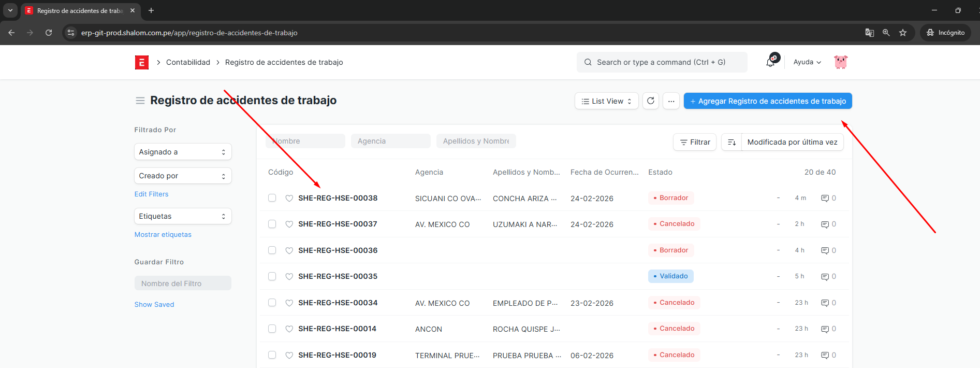Toggle the sidebar hamburger icon
The image size is (980, 368).
[140, 101]
